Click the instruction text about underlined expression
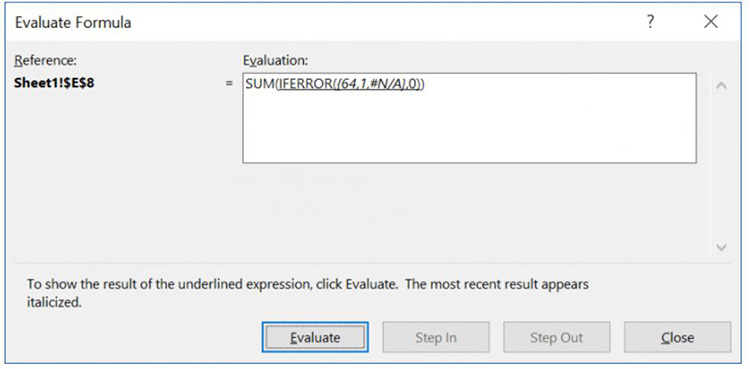 pos(308,293)
